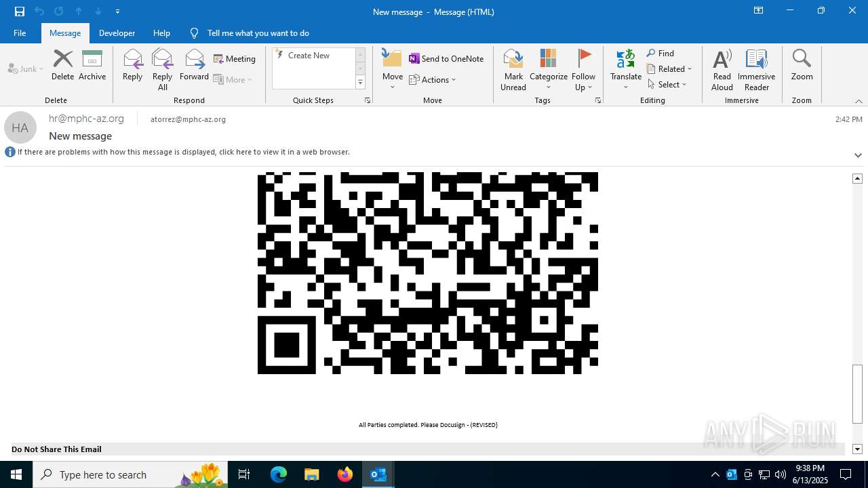Expand the Quick Steps gallery

click(360, 83)
